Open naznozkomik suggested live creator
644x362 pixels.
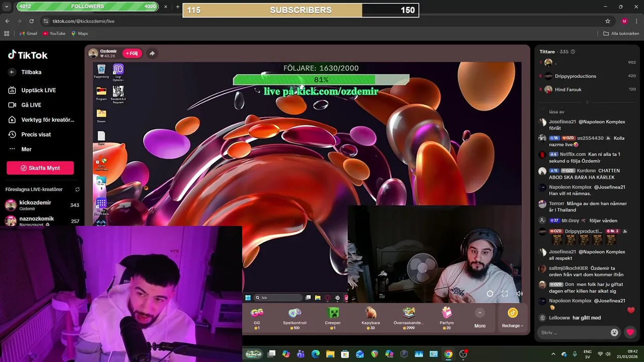(x=42, y=220)
